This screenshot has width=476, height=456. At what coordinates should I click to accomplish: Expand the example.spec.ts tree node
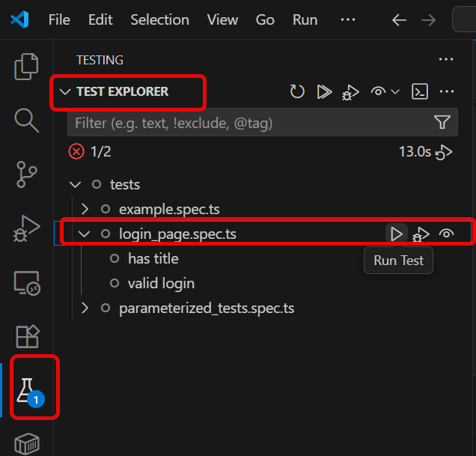pos(85,209)
